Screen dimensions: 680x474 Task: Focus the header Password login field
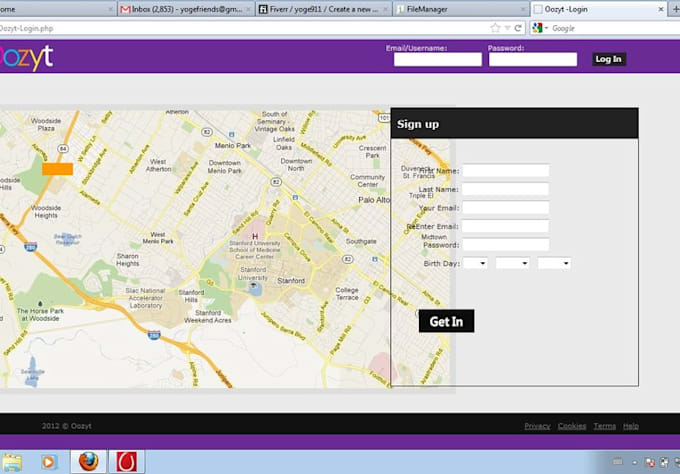click(x=533, y=59)
